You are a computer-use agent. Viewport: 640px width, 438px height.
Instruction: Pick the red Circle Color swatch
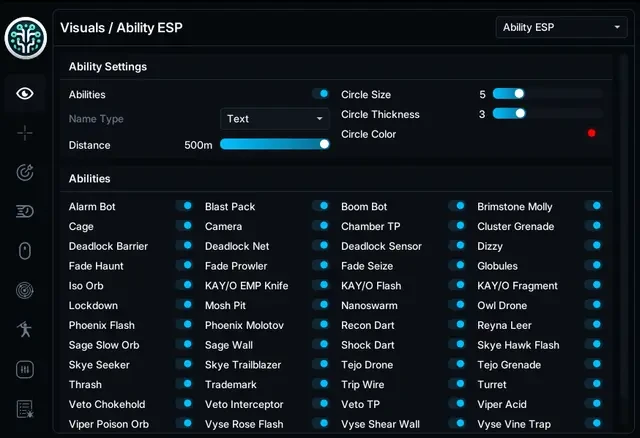pos(591,133)
